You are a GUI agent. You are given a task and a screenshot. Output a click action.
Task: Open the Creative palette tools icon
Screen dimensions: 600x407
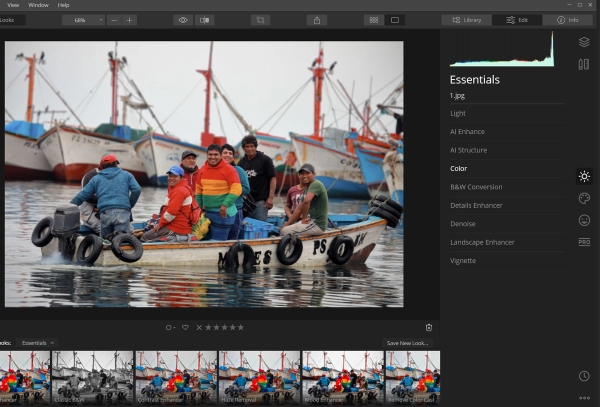[x=584, y=198]
